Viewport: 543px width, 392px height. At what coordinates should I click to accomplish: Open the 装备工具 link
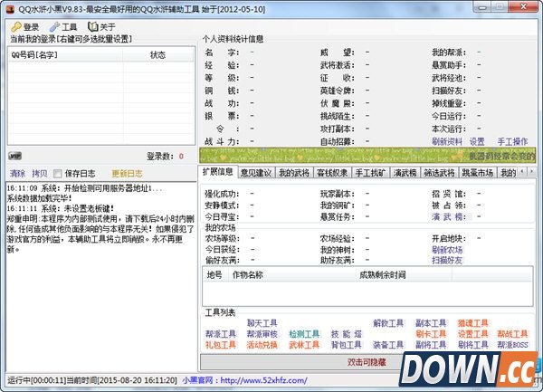click(388, 345)
